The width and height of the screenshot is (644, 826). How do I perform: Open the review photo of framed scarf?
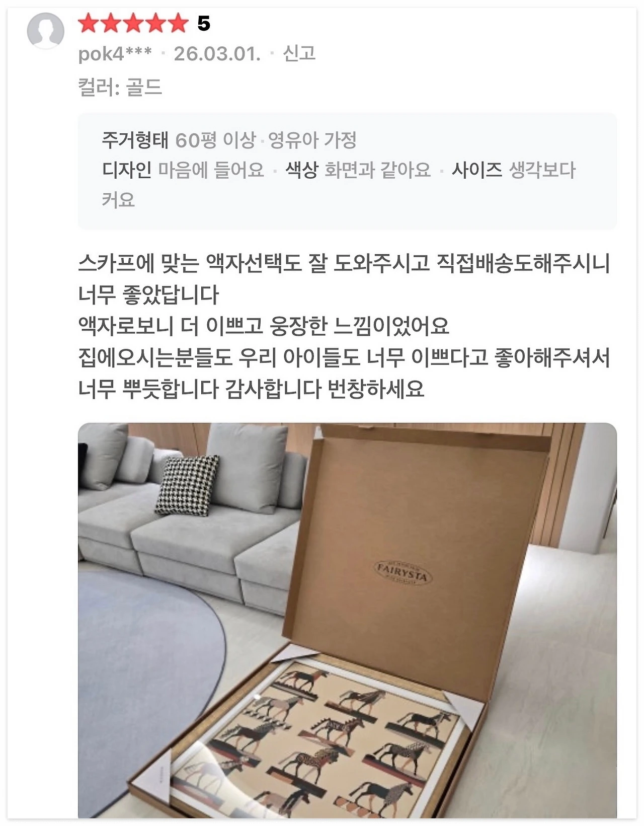coord(347,621)
